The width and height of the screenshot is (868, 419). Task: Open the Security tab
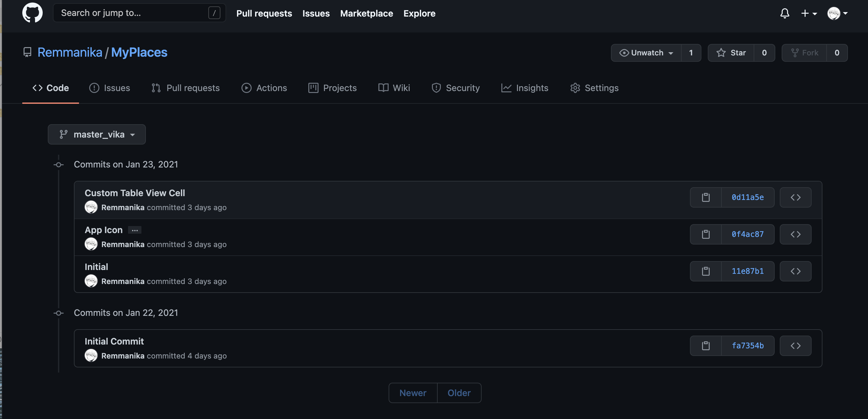455,88
